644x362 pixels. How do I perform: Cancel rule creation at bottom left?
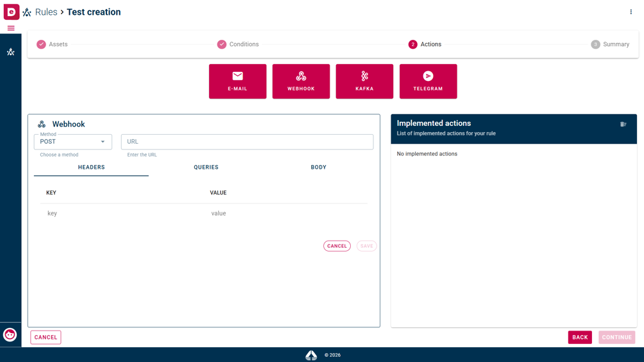coord(46,338)
